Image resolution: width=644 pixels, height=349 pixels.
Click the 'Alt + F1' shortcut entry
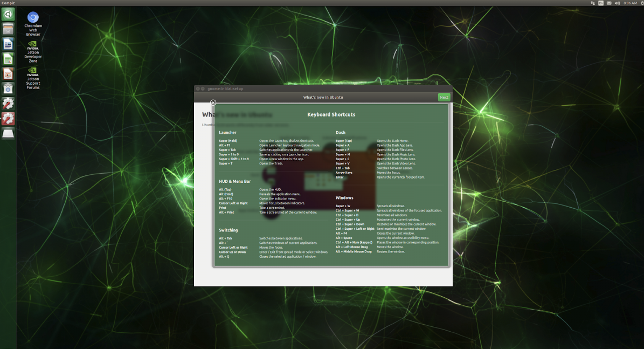225,145
